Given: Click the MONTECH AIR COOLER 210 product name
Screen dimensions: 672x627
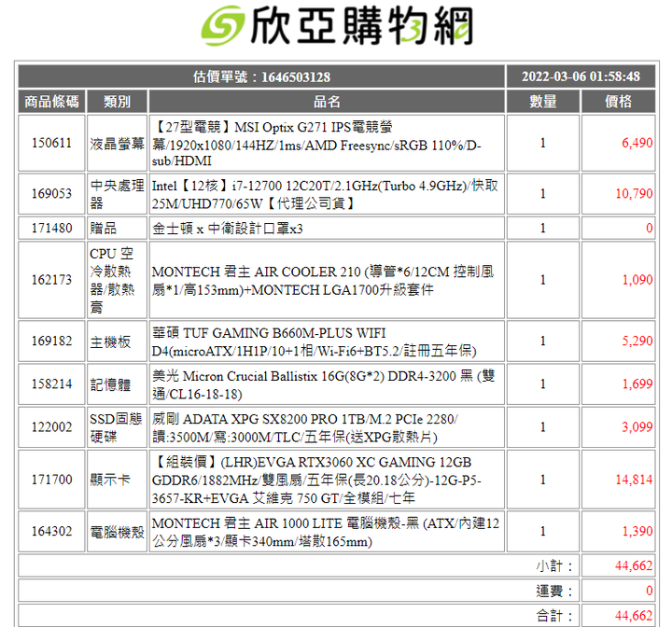Looking at the screenshot, I should tap(323, 281).
